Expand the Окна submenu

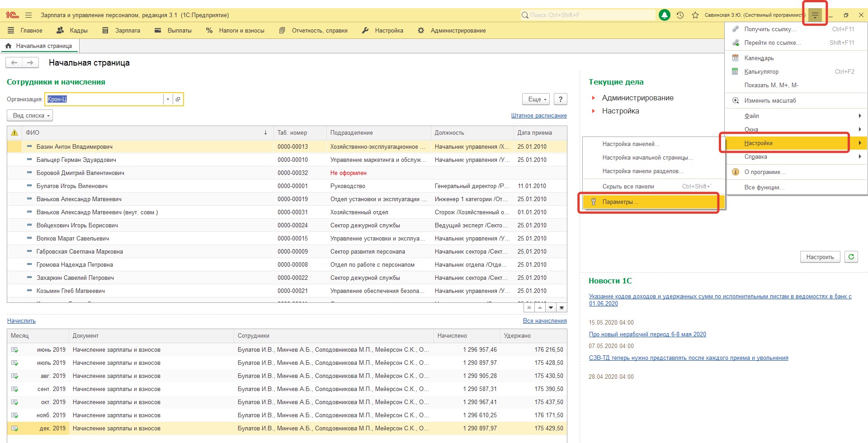pyautogui.click(x=796, y=129)
